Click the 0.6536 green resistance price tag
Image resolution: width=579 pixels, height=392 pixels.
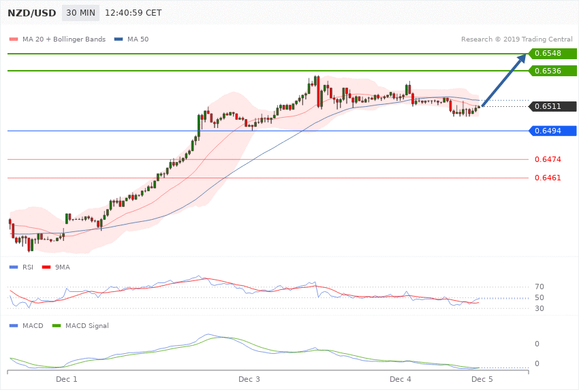click(553, 71)
